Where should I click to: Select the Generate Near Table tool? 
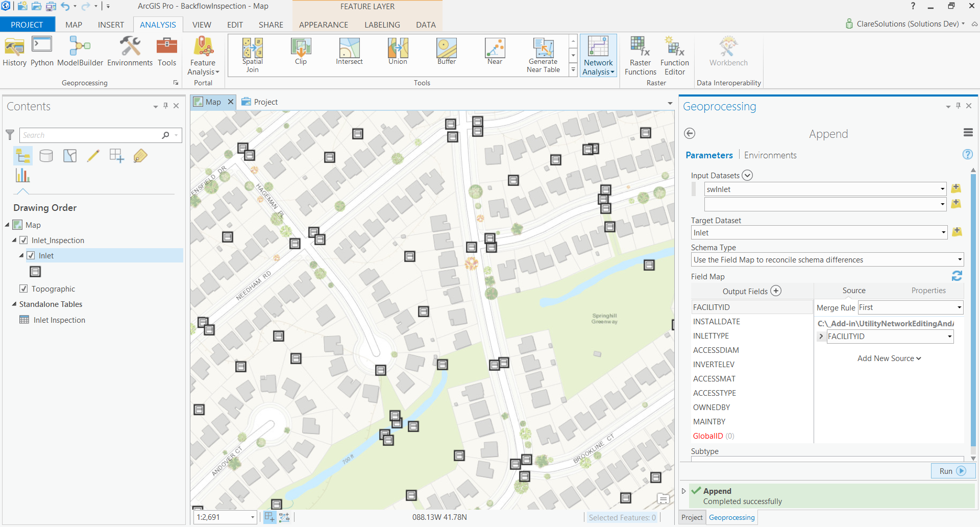tap(543, 55)
